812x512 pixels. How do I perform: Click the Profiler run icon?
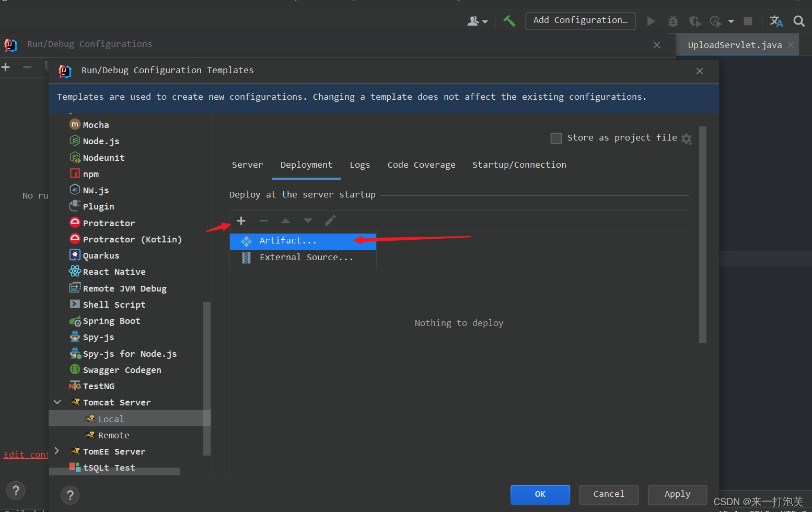715,21
